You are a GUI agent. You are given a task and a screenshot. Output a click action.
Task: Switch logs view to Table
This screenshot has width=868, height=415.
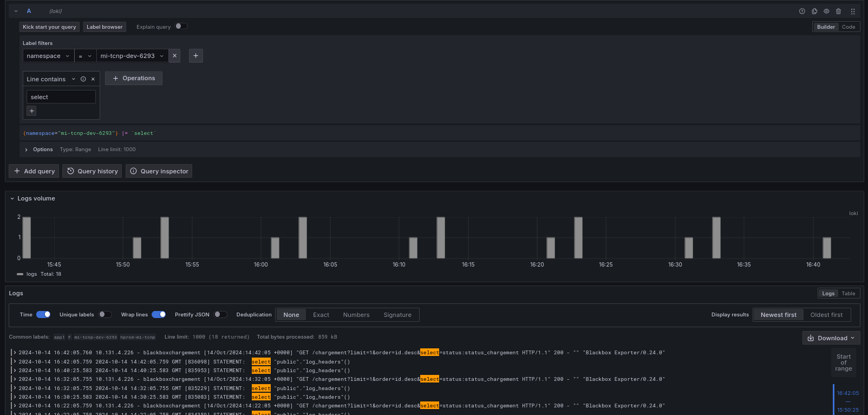[848, 294]
